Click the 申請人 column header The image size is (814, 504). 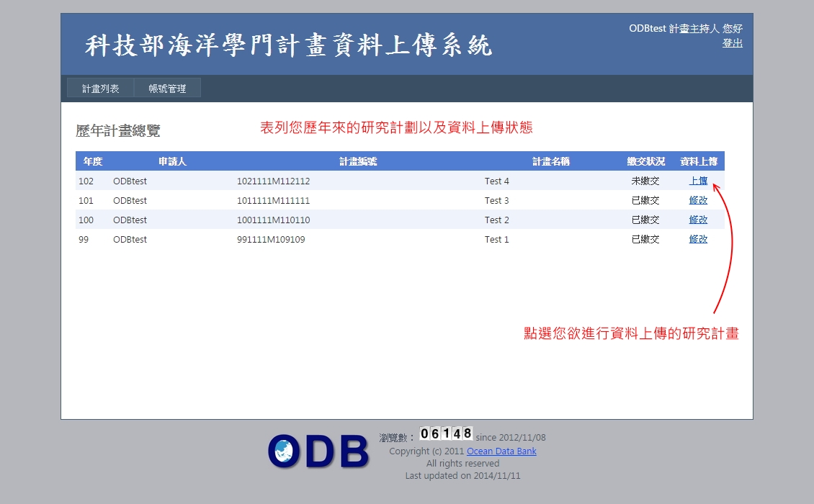[172, 161]
